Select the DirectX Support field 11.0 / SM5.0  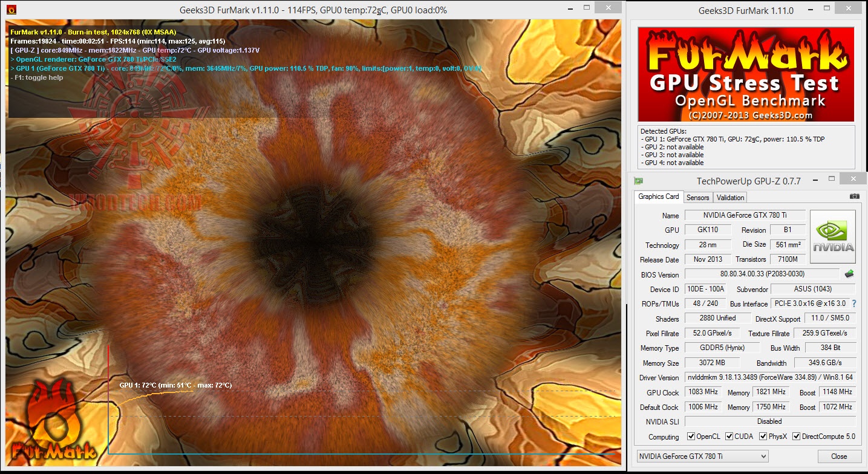830,319
